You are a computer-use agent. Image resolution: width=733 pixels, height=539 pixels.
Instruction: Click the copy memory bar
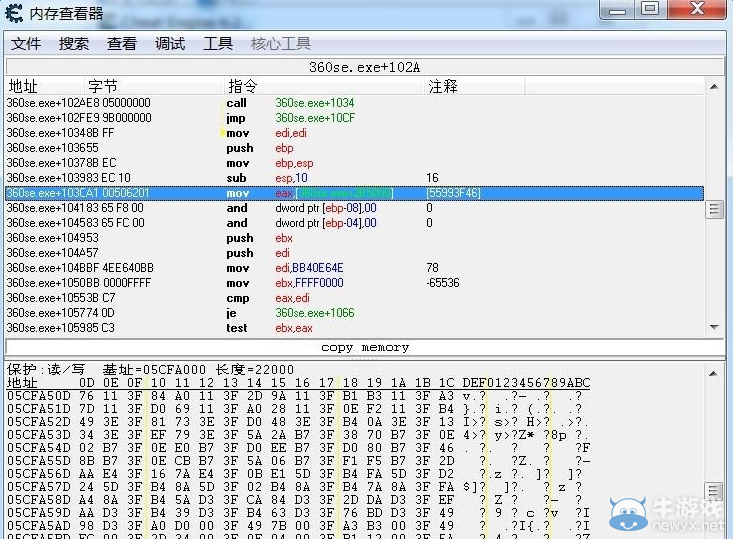click(x=365, y=347)
